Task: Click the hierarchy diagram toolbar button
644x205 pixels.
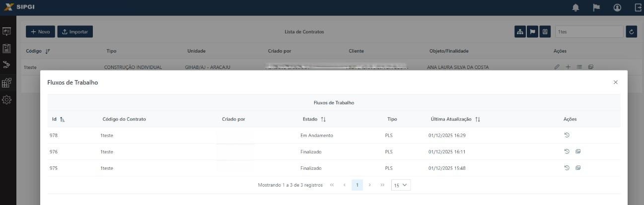Action: pyautogui.click(x=520, y=32)
